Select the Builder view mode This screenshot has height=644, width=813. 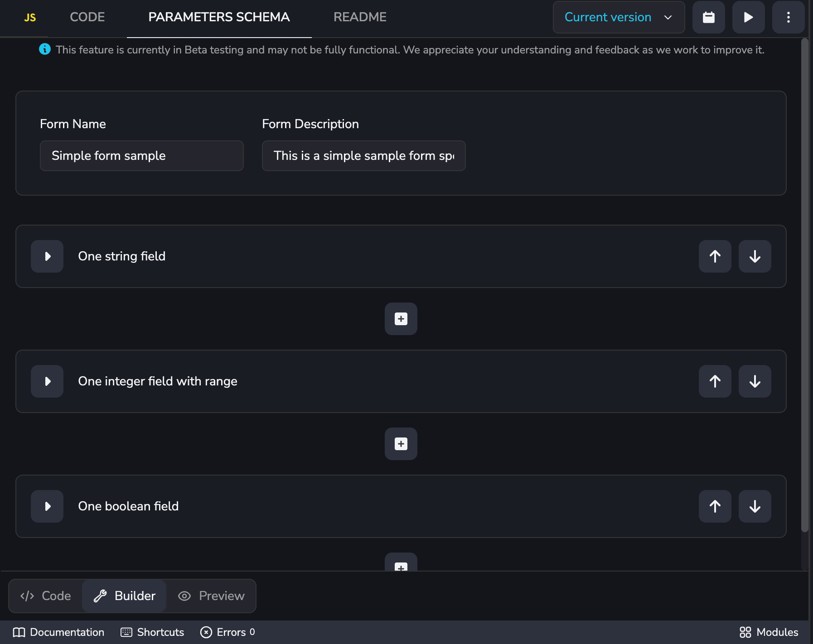(x=124, y=596)
